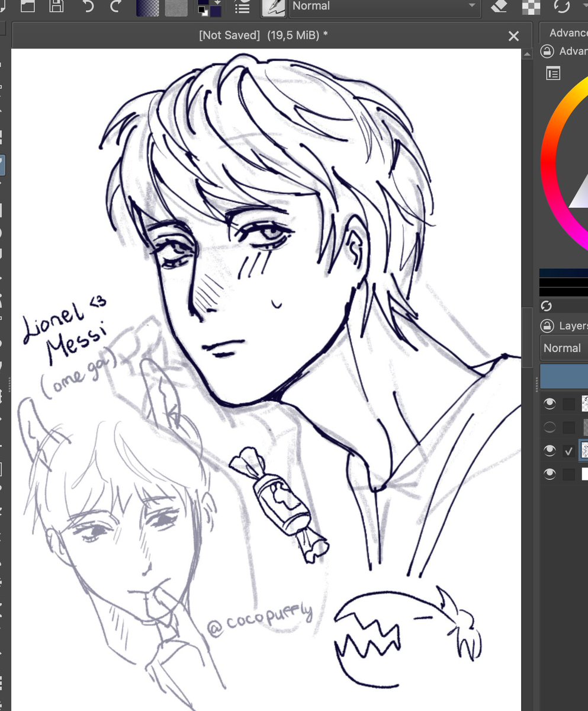Choose a brush preset
Image resolution: width=588 pixels, height=711 pixels.
273,7
